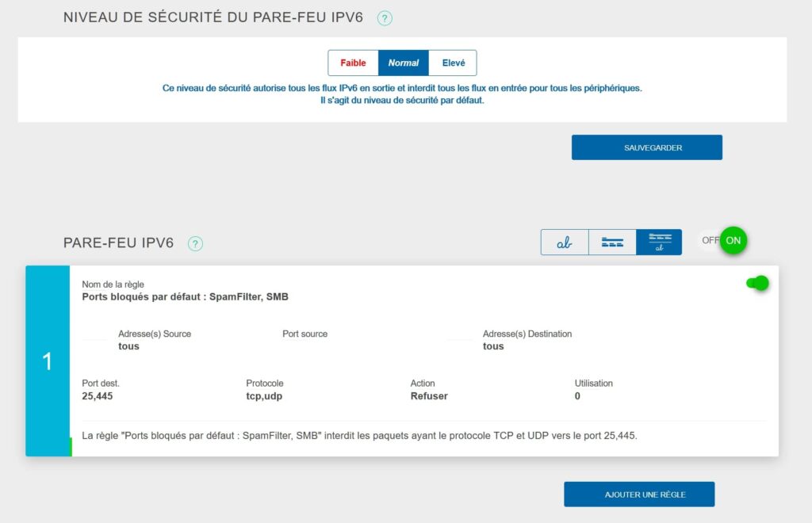Switch to the Elevé security level
The width and height of the screenshot is (812, 523).
pos(454,63)
